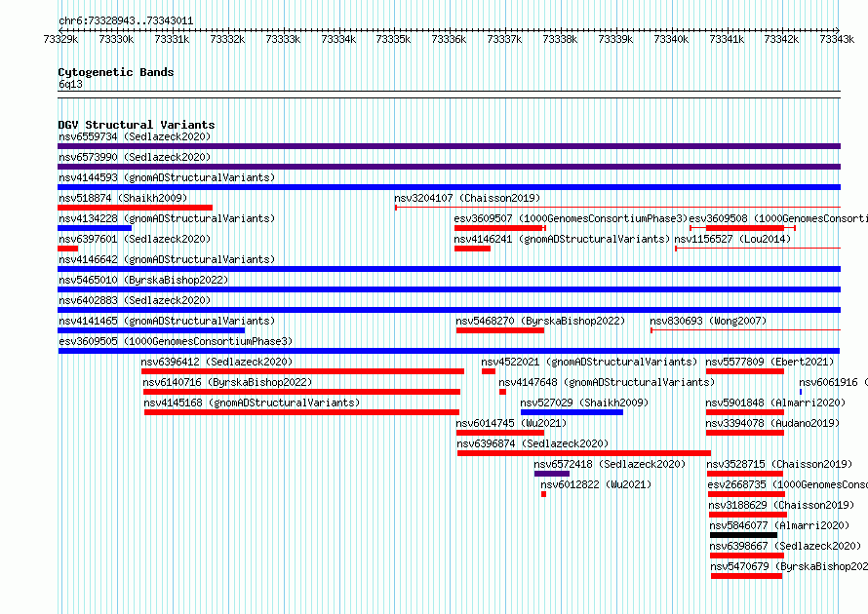Click the 73332k ruler tick label
Screen dimensions: 868x614
click(227, 39)
